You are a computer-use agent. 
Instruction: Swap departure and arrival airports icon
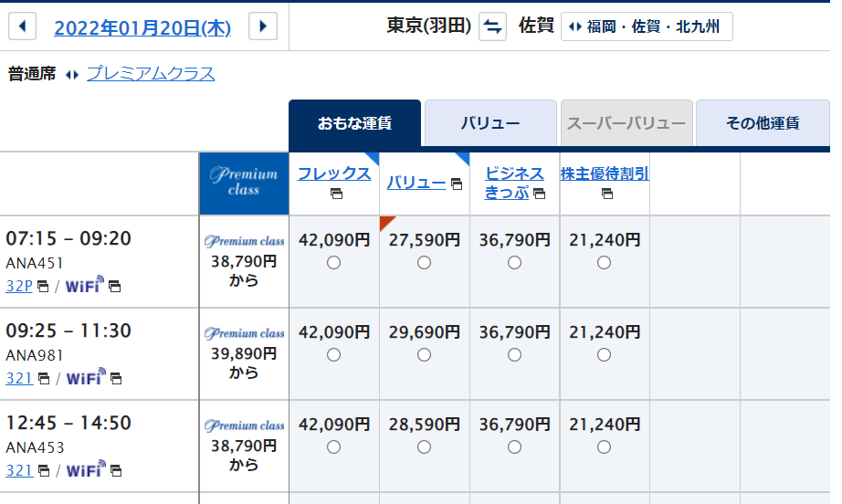pyautogui.click(x=492, y=26)
